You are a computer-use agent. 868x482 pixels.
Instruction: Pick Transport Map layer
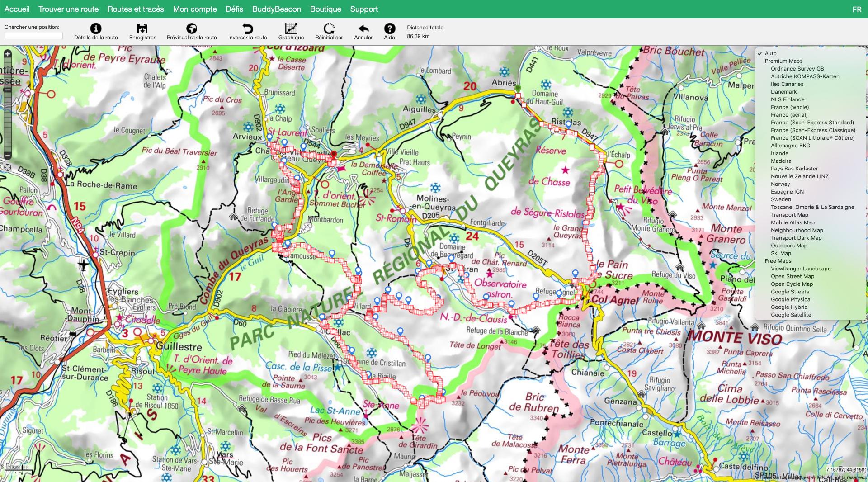tap(789, 215)
